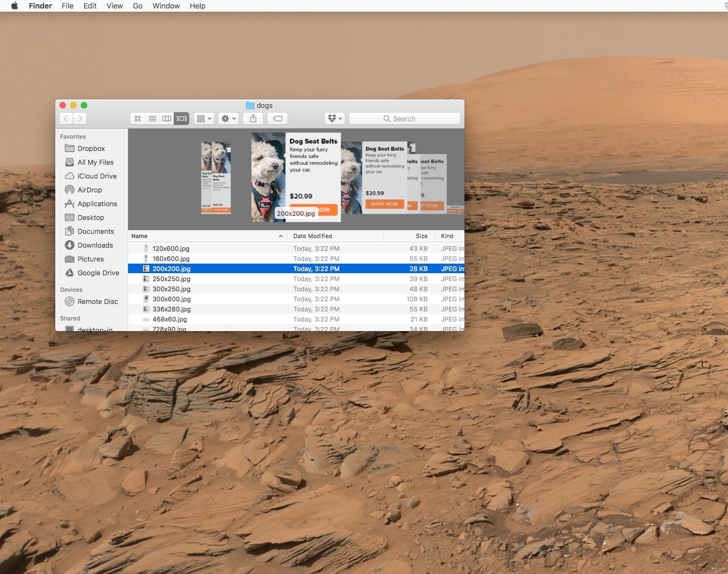Click the Back navigation arrow
Viewport: 728px width, 574px height.
(66, 119)
